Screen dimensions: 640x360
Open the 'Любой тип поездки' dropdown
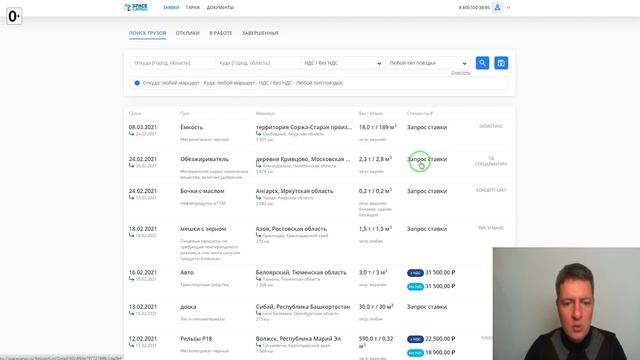pos(427,63)
